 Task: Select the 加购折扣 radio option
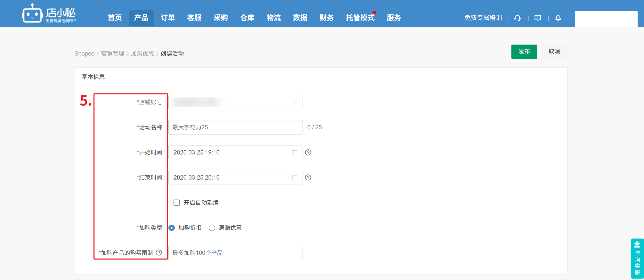[172, 228]
